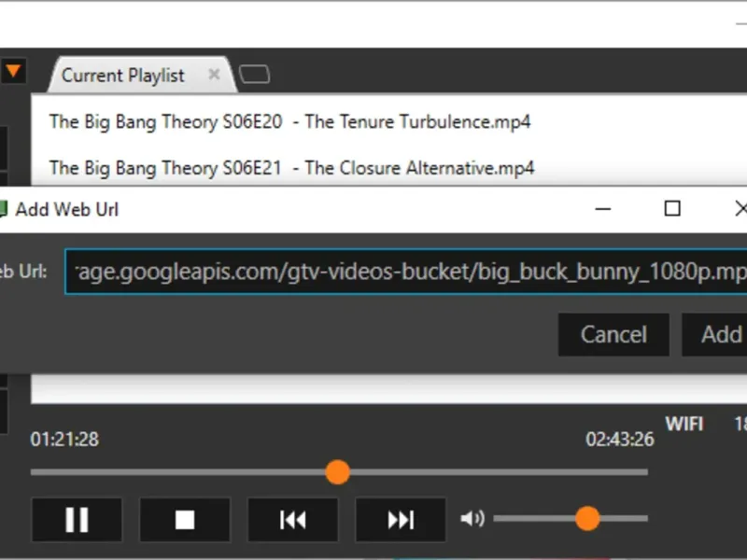Screen dimensions: 747x560
Task: Open the orange dropdown arrow menu
Action: (x=13, y=72)
